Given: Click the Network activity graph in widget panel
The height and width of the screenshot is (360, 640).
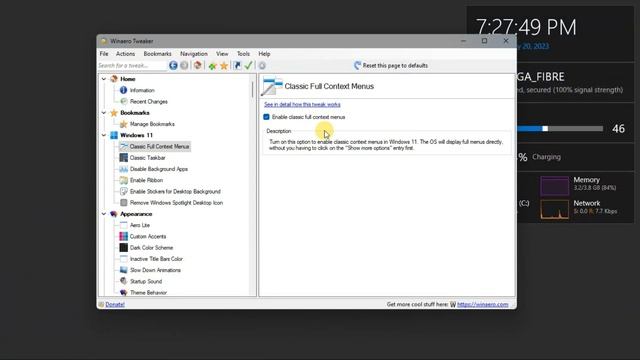Looking at the screenshot, I should [554, 209].
